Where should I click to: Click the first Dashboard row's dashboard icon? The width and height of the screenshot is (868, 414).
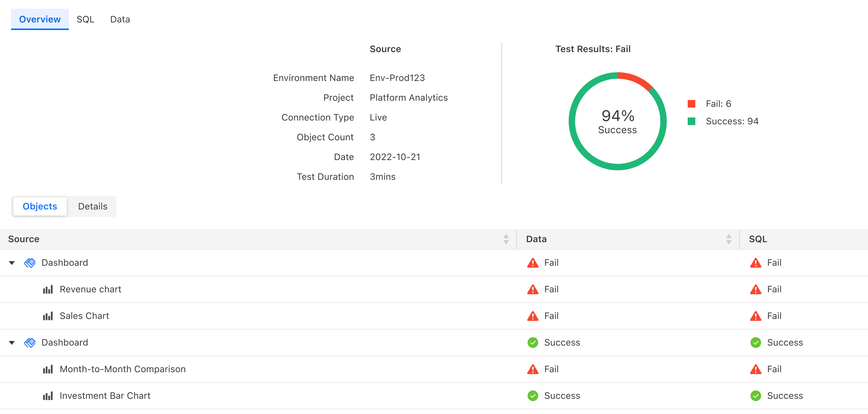tap(30, 263)
